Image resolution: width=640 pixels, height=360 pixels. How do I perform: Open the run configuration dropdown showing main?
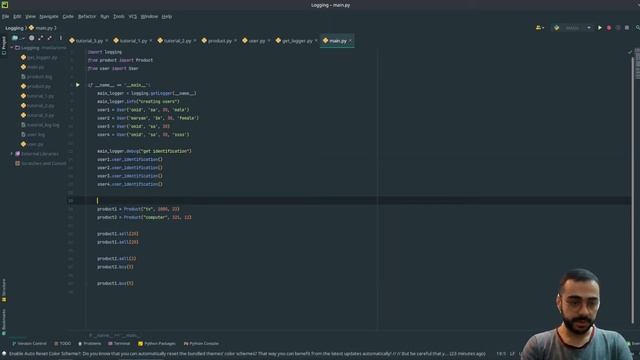tap(572, 28)
